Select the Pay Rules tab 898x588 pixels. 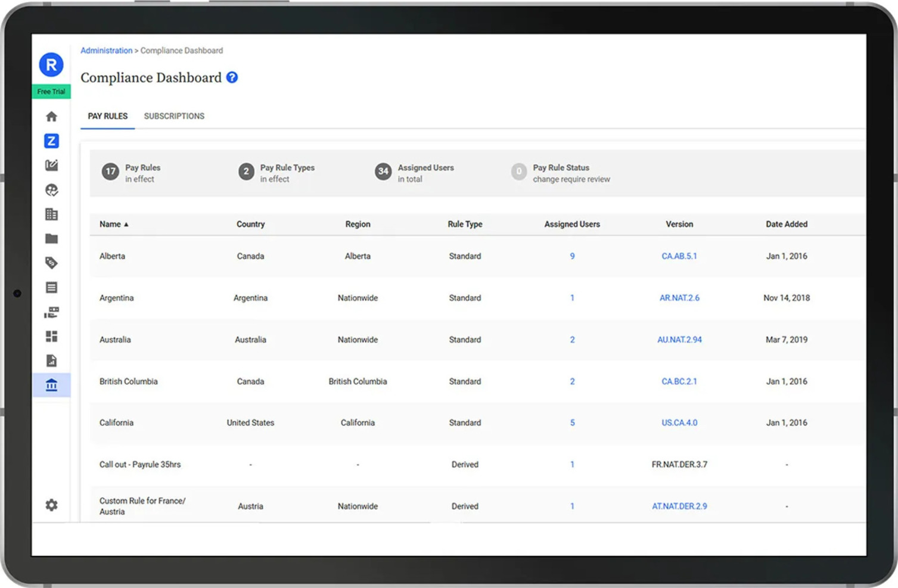tap(107, 116)
